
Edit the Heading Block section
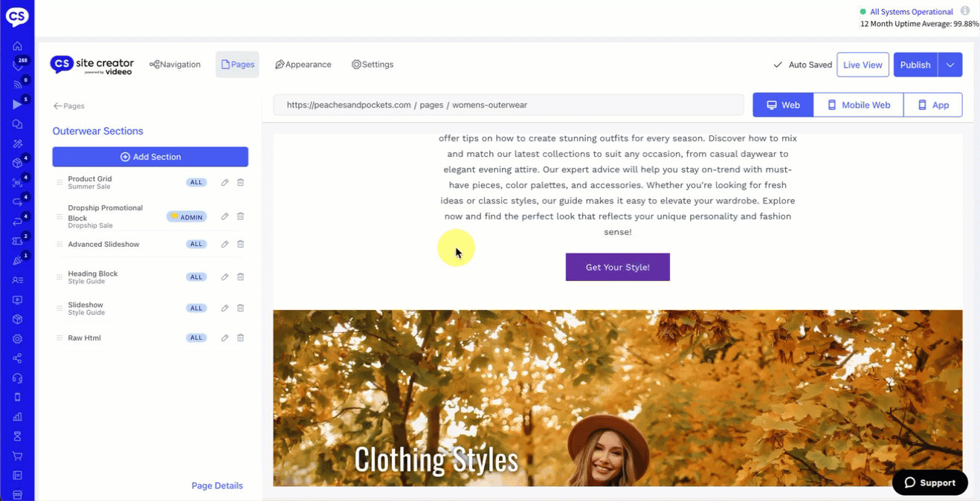pyautogui.click(x=225, y=277)
